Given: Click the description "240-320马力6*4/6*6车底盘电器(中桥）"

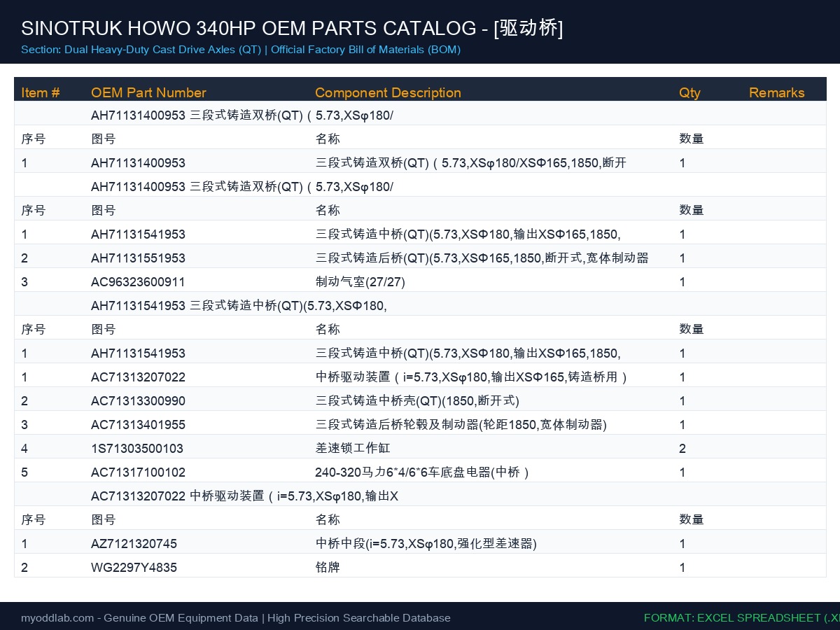Looking at the screenshot, I should (423, 472).
